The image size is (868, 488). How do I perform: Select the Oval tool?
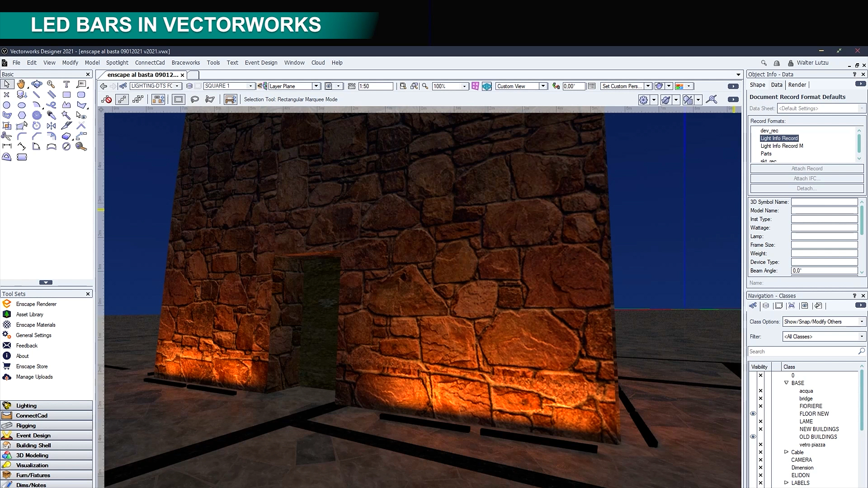click(21, 105)
